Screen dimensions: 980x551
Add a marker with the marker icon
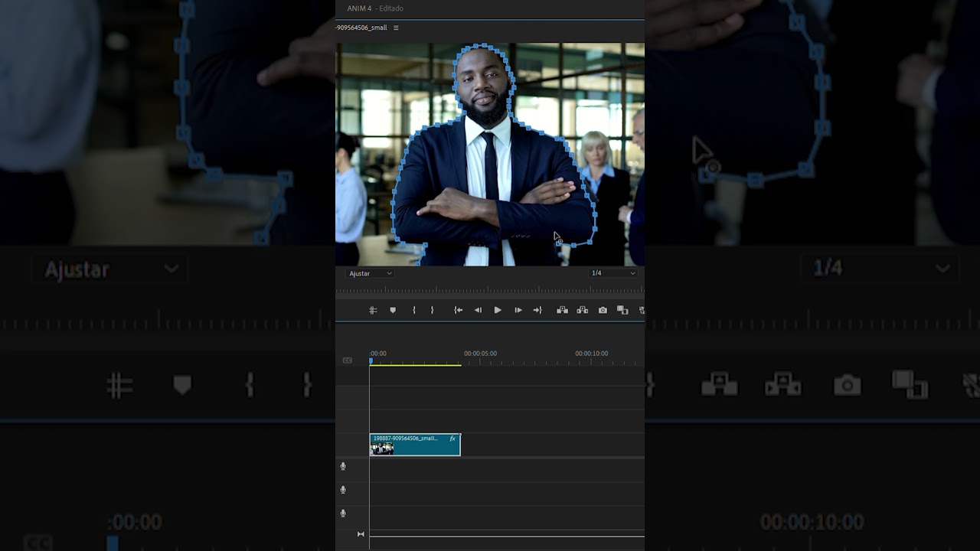click(393, 310)
